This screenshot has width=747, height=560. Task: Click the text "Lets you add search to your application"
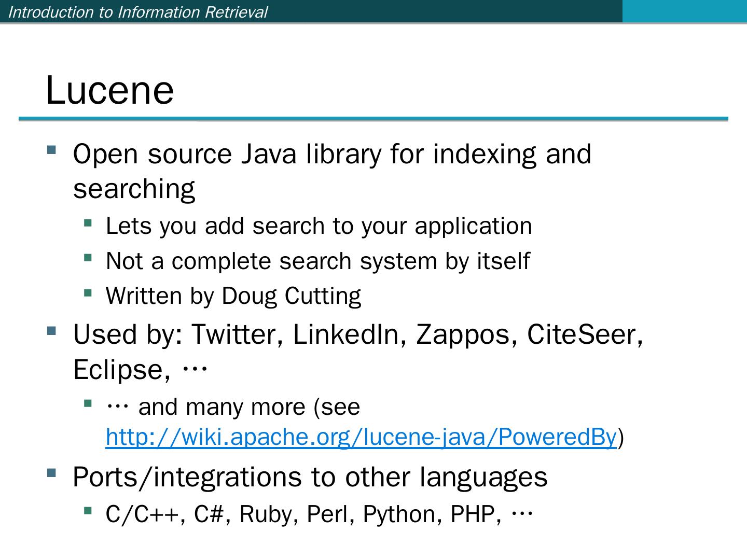pyautogui.click(x=319, y=226)
